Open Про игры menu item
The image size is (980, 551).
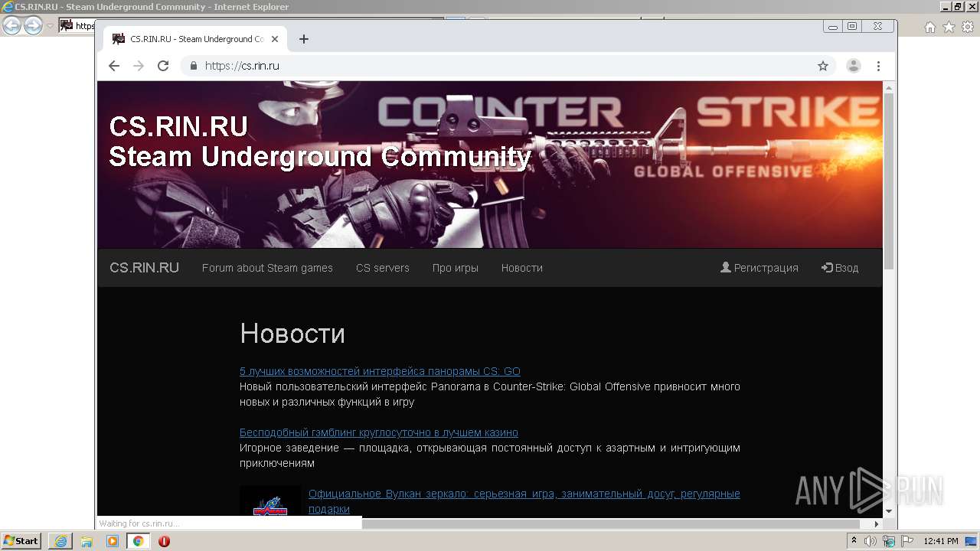(456, 268)
